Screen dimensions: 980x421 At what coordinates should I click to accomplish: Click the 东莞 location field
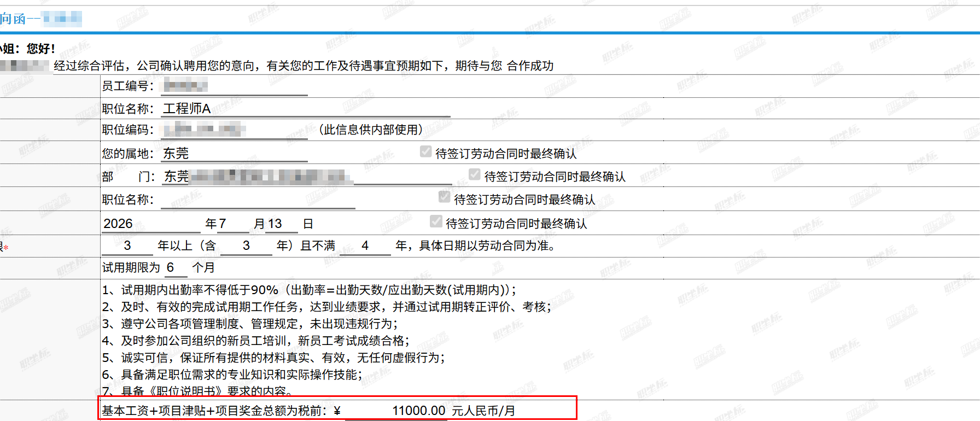coord(235,153)
